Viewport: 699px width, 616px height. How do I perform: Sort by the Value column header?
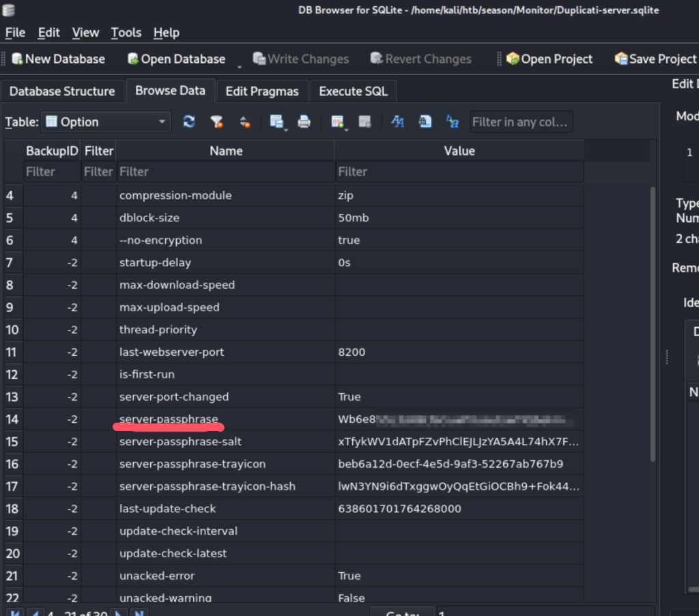459,151
